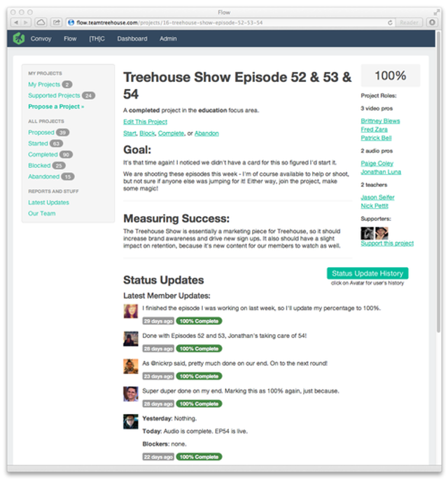
Task: Open Latest Updates report
Action: tap(48, 202)
